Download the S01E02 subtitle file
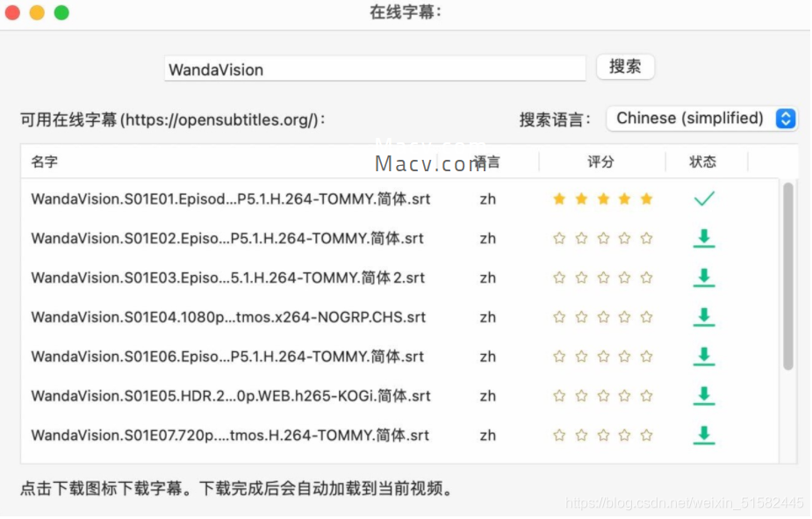 coord(703,239)
